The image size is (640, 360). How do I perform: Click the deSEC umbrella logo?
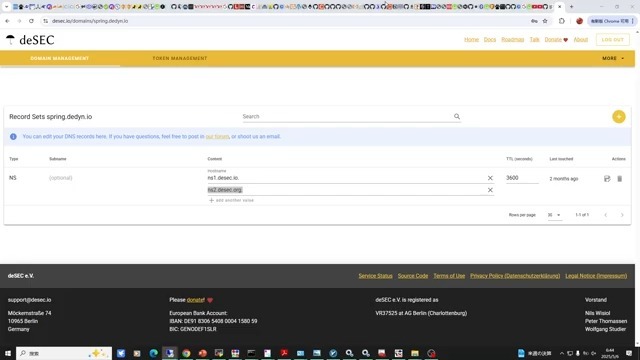point(30,40)
